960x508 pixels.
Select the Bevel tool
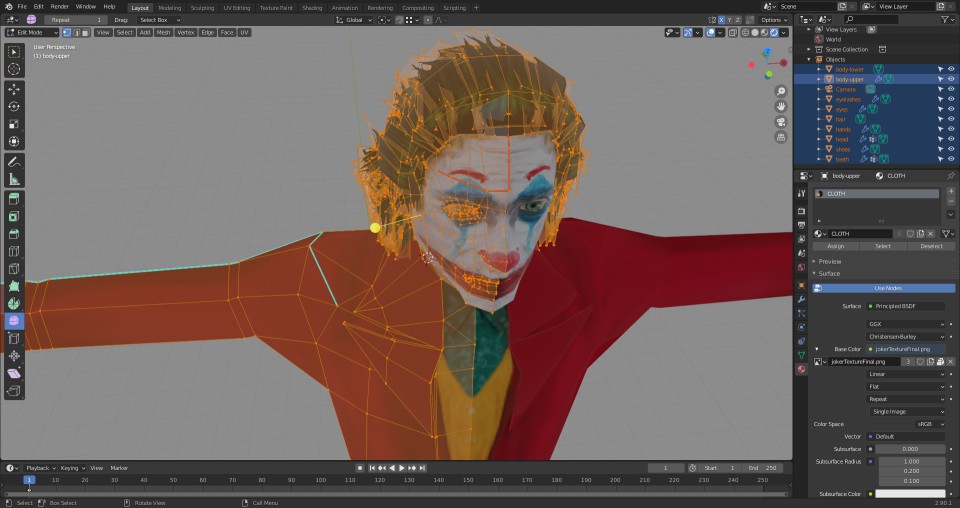coord(13,234)
